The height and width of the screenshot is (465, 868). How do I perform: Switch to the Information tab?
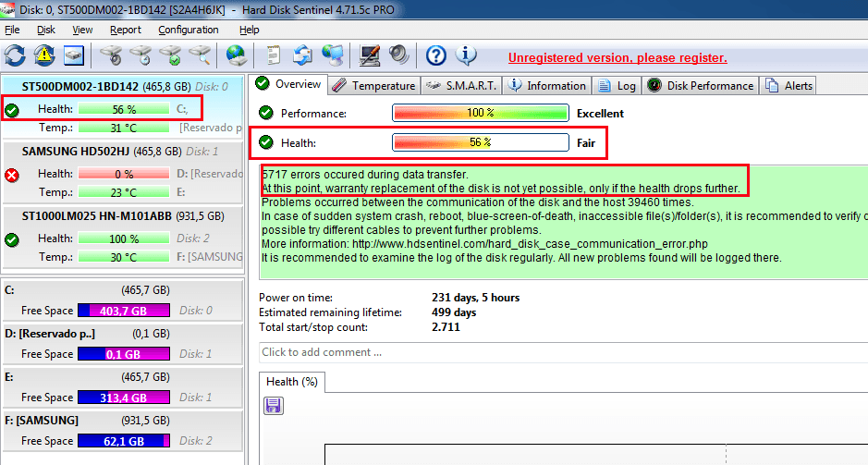pos(547,86)
